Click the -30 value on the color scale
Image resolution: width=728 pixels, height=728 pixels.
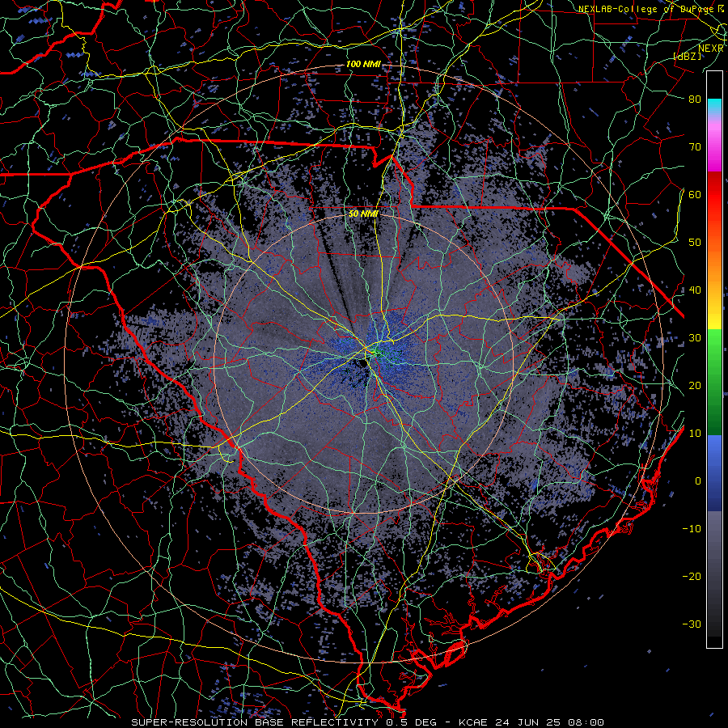click(692, 624)
